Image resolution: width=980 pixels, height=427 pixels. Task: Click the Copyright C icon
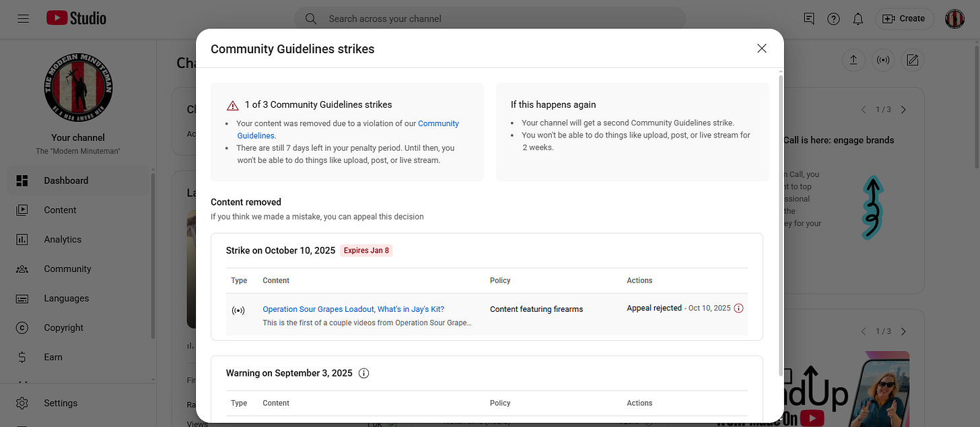22,328
